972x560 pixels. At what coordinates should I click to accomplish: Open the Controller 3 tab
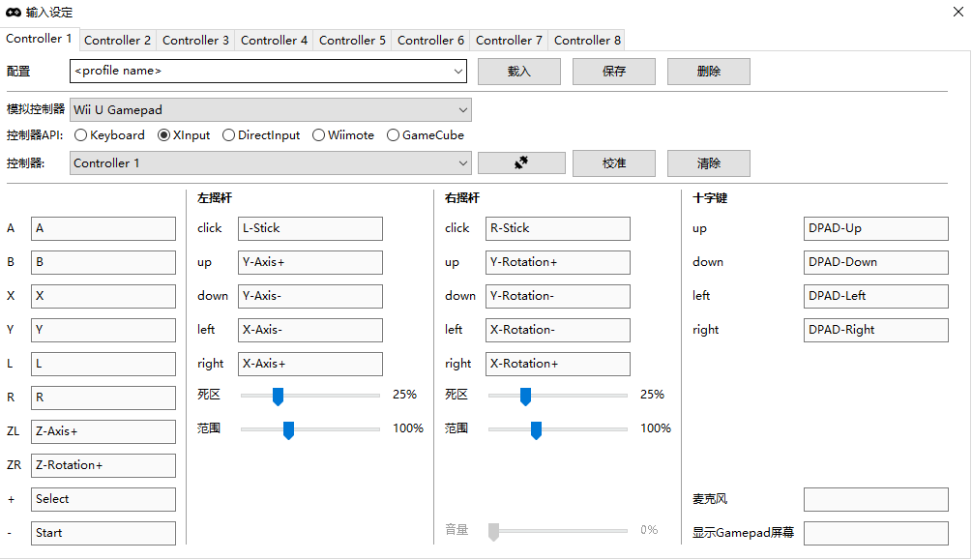196,41
